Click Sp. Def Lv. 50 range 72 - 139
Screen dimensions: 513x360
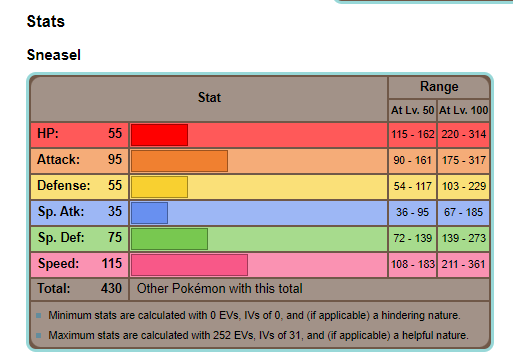click(412, 239)
